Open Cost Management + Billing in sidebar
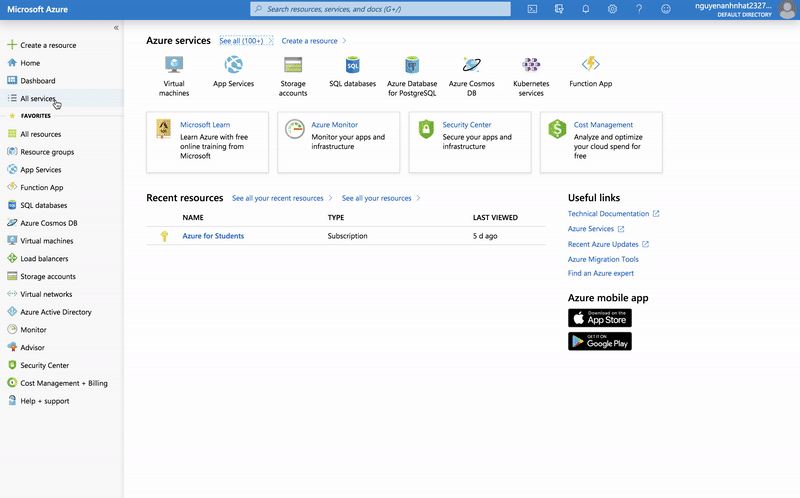Viewport: 800px width, 498px height. (x=63, y=383)
